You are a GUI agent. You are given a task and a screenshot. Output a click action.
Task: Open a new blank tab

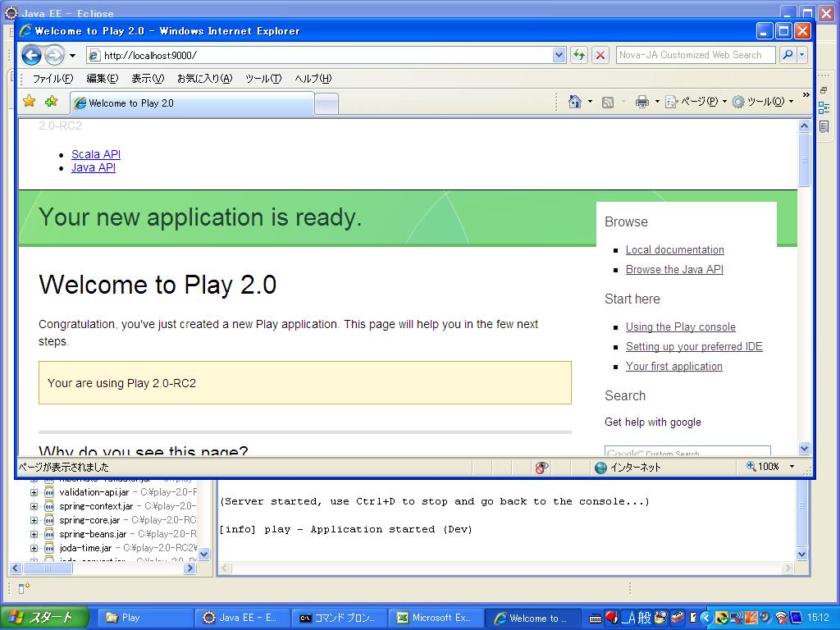coord(326,103)
